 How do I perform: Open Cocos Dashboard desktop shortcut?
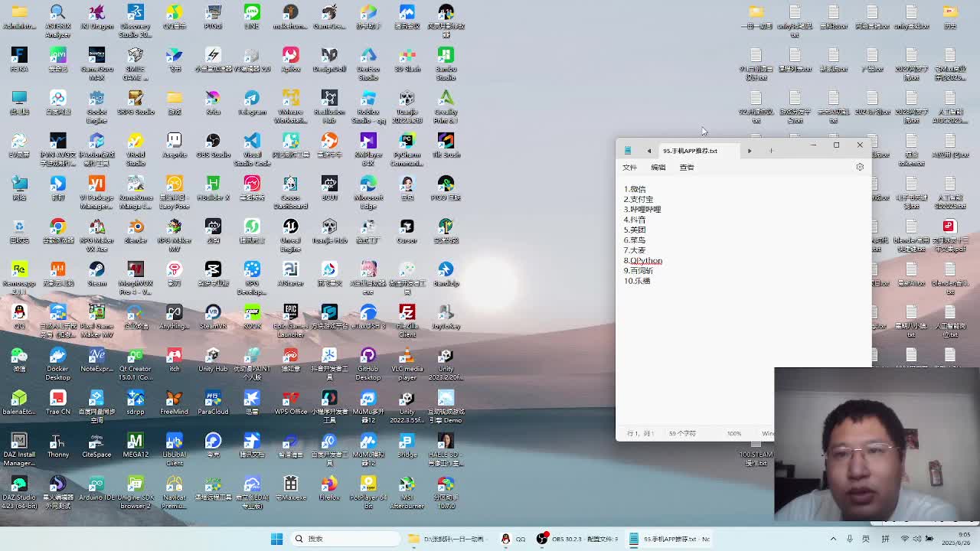pyautogui.click(x=290, y=192)
